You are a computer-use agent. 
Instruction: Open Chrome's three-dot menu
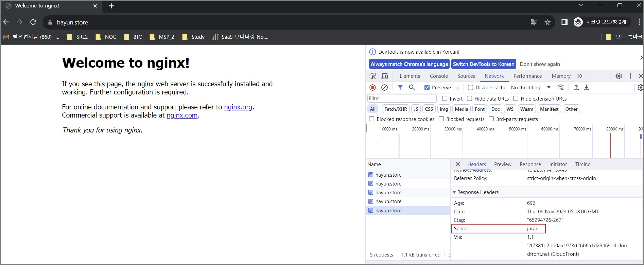pos(639,22)
